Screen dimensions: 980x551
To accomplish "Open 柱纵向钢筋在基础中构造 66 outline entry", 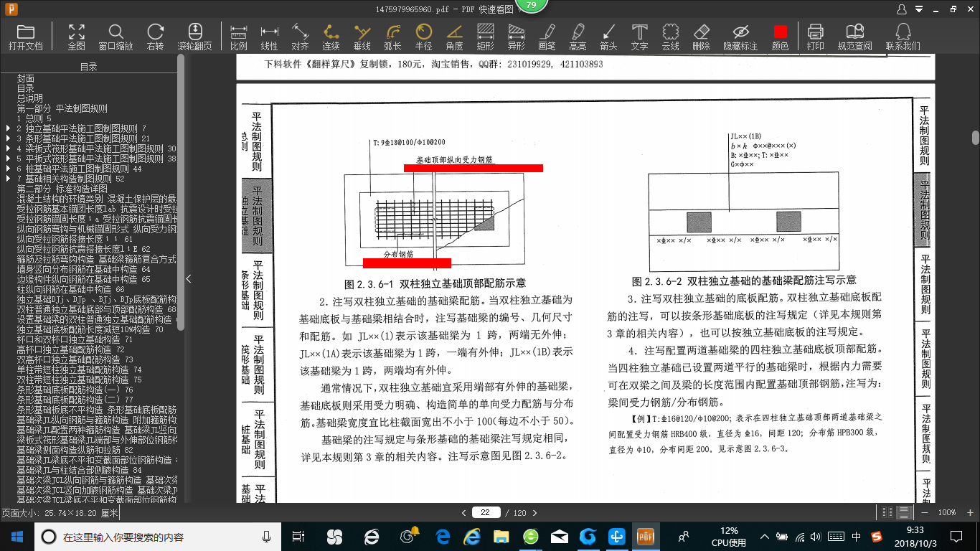I will 70,289.
